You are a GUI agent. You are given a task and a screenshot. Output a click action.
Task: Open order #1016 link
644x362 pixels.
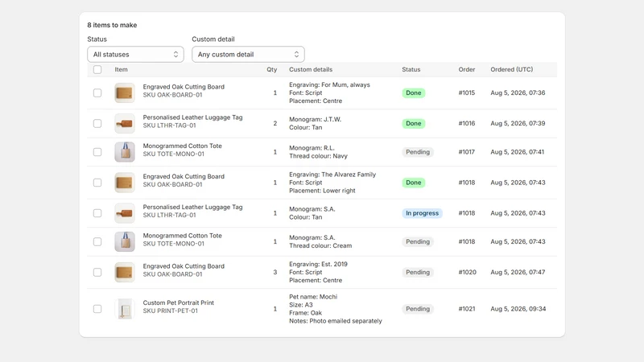pyautogui.click(x=467, y=124)
